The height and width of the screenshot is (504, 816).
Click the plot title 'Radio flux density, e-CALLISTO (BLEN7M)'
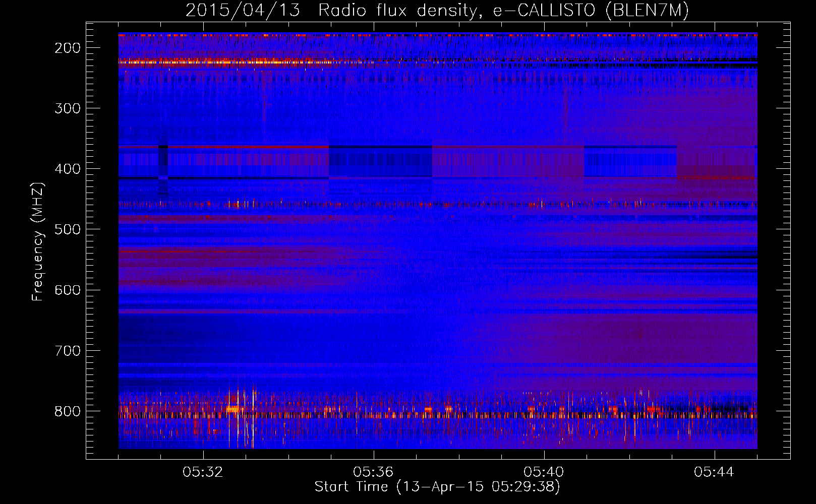503,11
